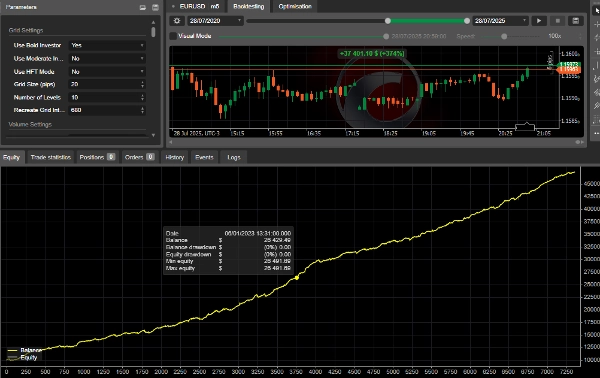Click the Use HFT Mode label
Viewport: 600px width, 378px height.
click(34, 72)
